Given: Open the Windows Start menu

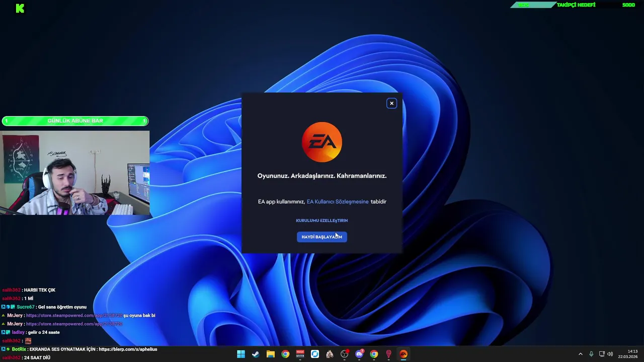Looking at the screenshot, I should 241,354.
